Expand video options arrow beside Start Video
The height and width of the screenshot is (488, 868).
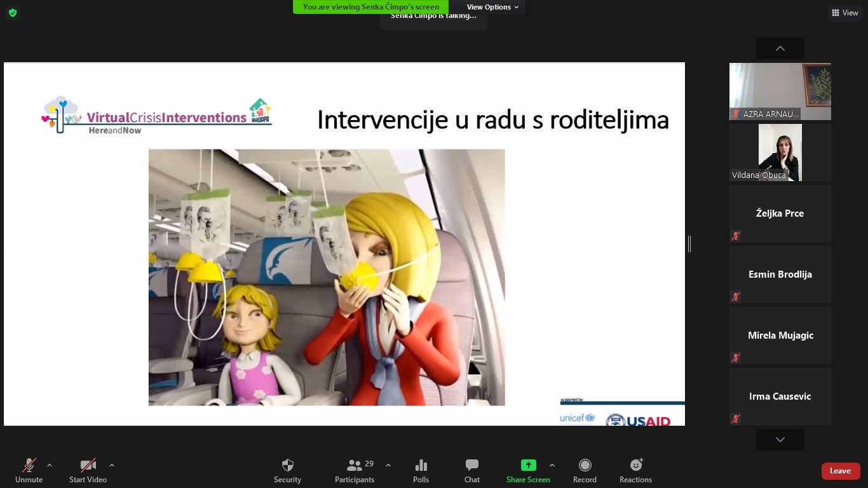[x=112, y=465]
